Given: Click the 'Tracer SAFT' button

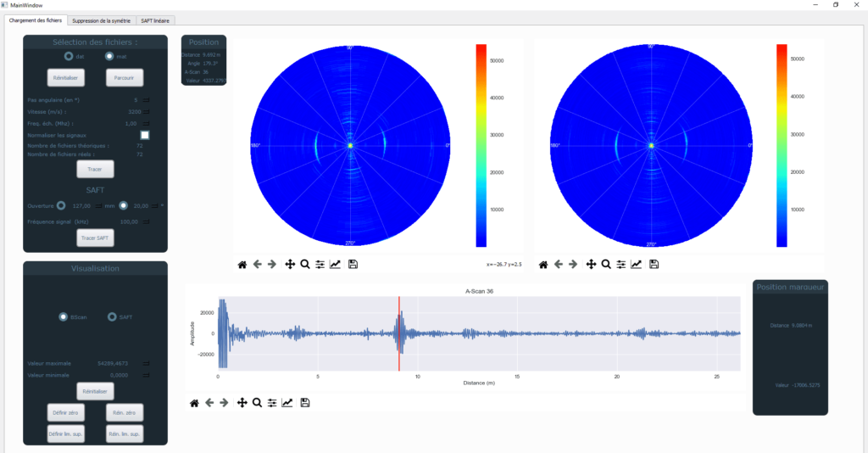Looking at the screenshot, I should [x=95, y=238].
